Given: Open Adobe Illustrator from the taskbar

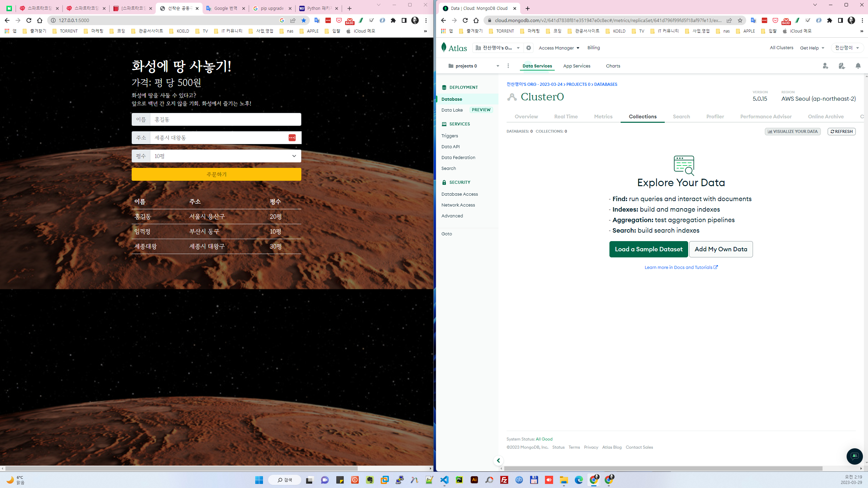Looking at the screenshot, I should pyautogui.click(x=474, y=480).
